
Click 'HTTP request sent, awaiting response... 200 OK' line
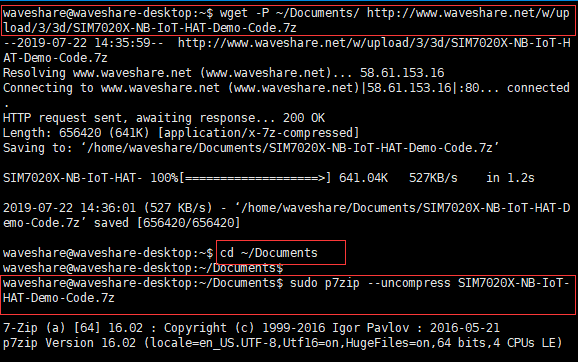(164, 118)
